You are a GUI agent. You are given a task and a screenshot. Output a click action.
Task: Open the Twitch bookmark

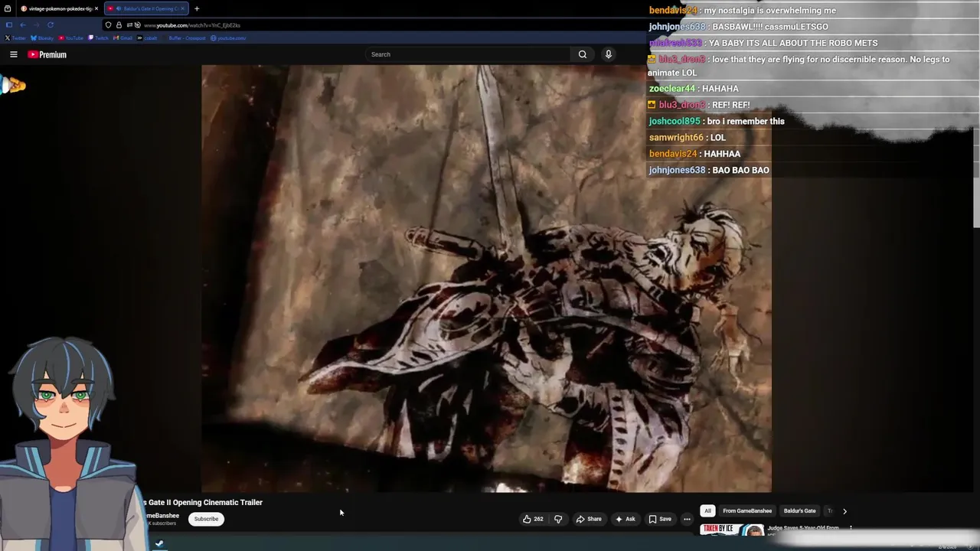99,37
